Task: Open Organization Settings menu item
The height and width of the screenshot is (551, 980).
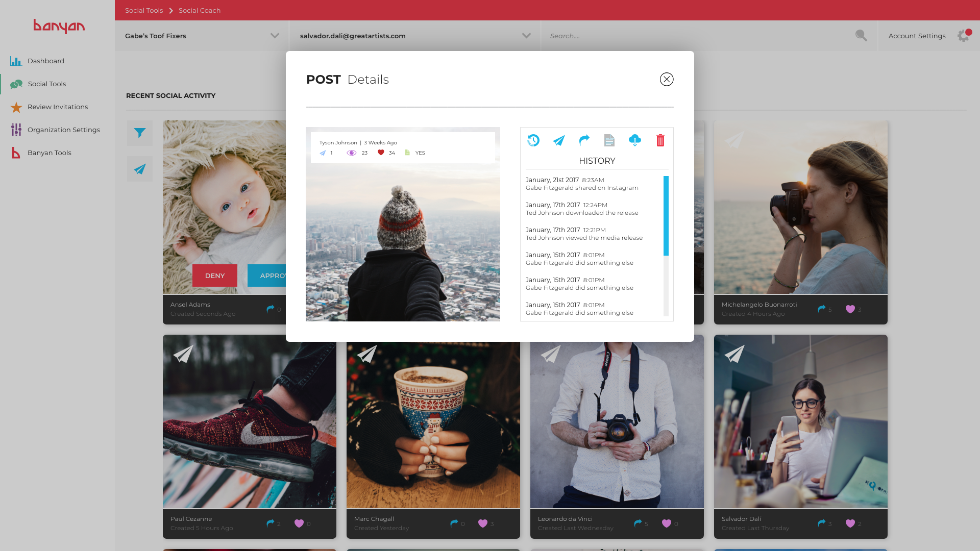Action: pyautogui.click(x=63, y=130)
